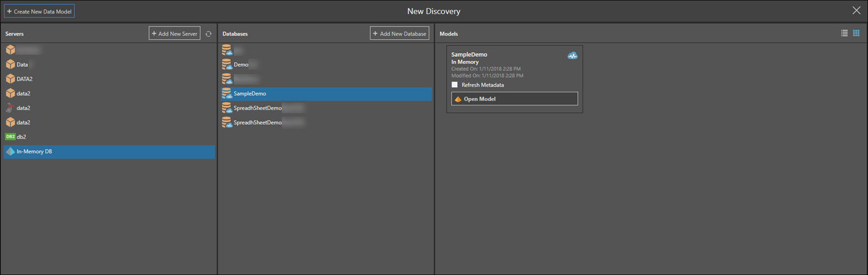The width and height of the screenshot is (868, 275).
Task: Close the New Discovery dialog
Action: point(856,11)
